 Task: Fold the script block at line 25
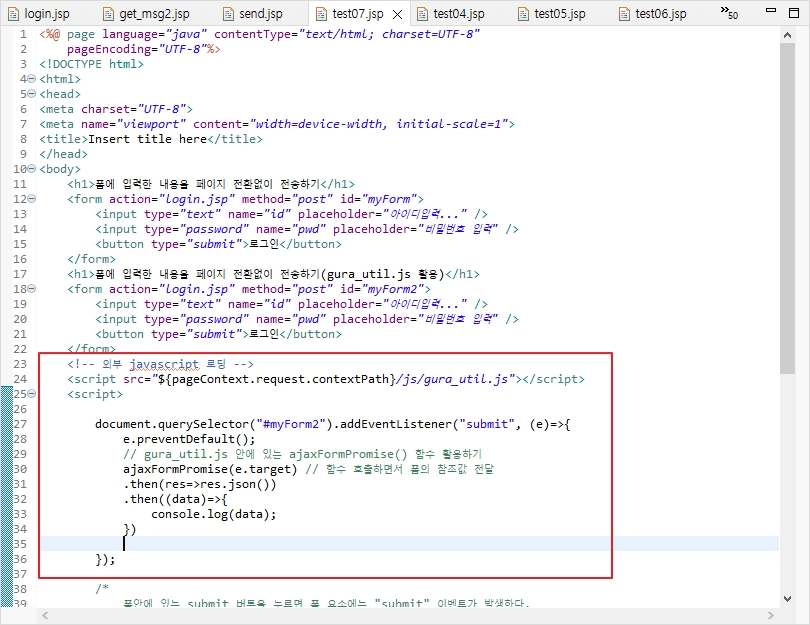pyautogui.click(x=32, y=394)
